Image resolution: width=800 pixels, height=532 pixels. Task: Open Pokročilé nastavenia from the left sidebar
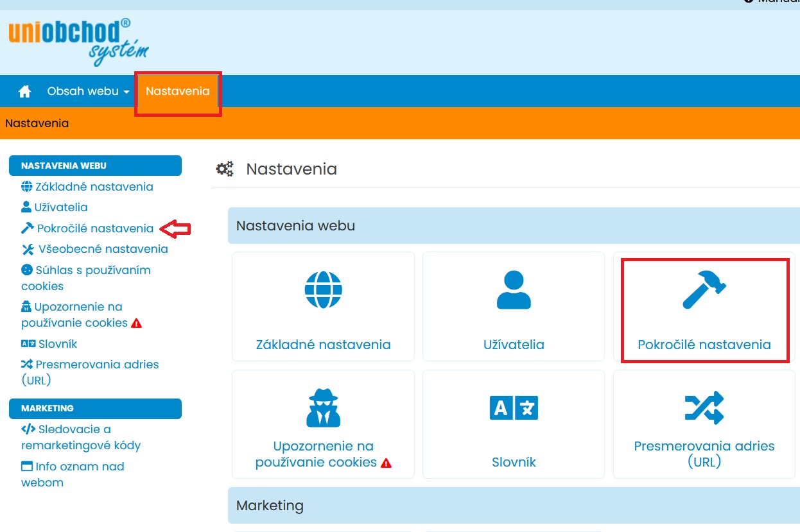click(95, 228)
